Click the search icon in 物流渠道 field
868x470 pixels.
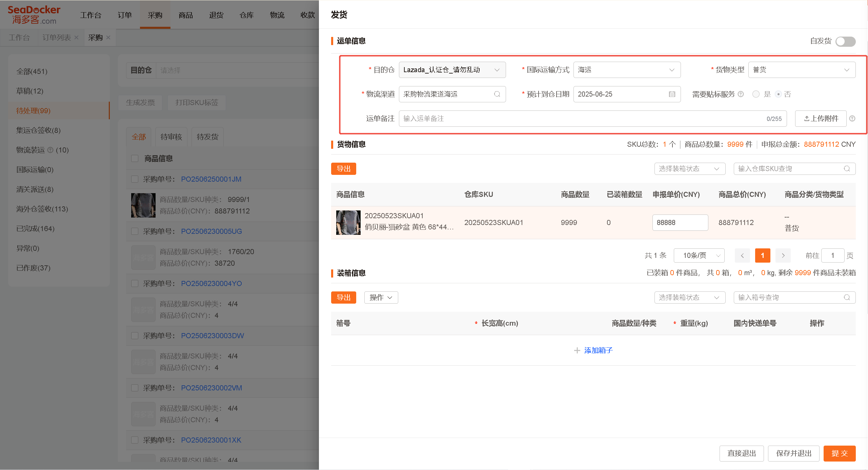tap(497, 94)
